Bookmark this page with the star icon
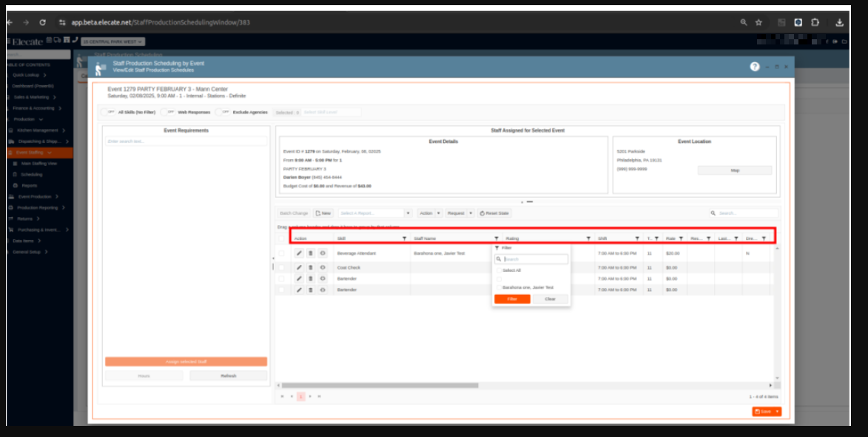868x437 pixels. (758, 22)
